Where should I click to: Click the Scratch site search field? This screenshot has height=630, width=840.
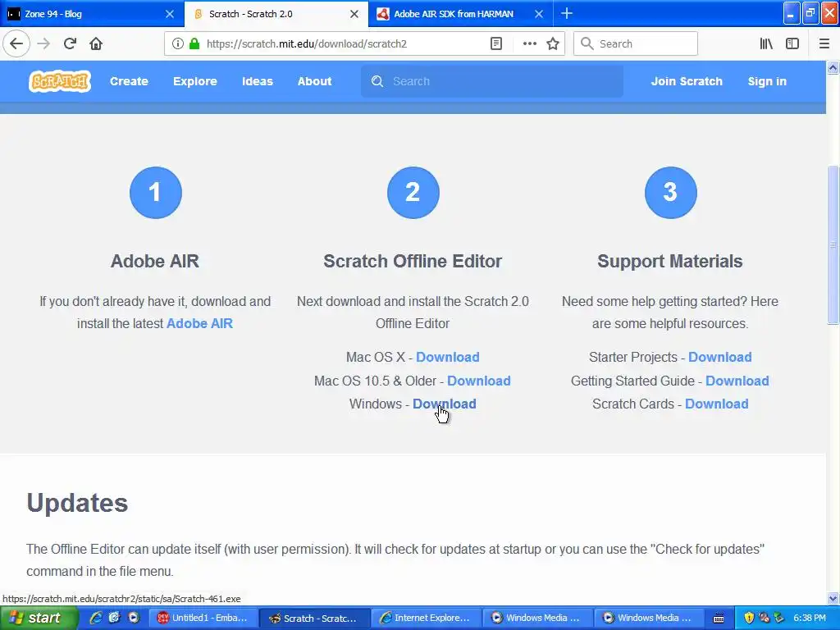(492, 81)
